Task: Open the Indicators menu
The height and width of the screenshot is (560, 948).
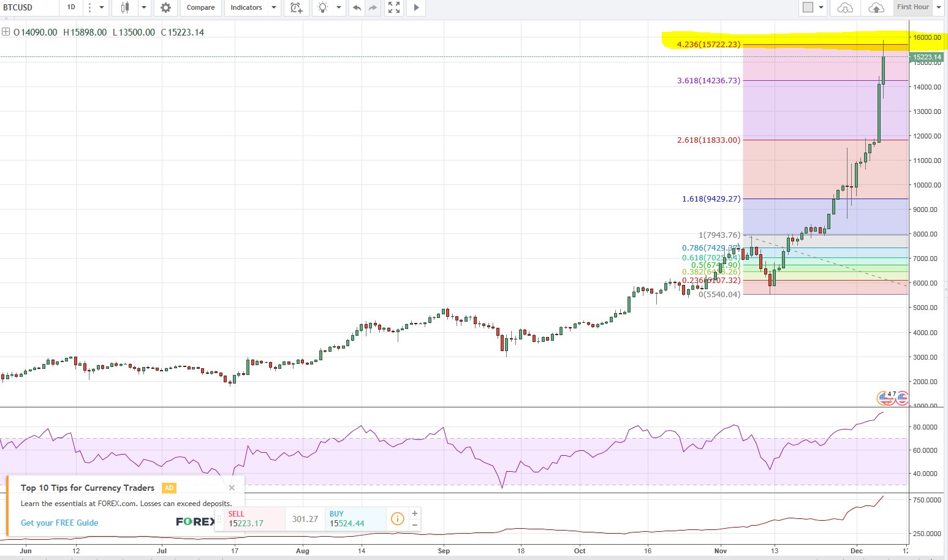Action: click(246, 7)
